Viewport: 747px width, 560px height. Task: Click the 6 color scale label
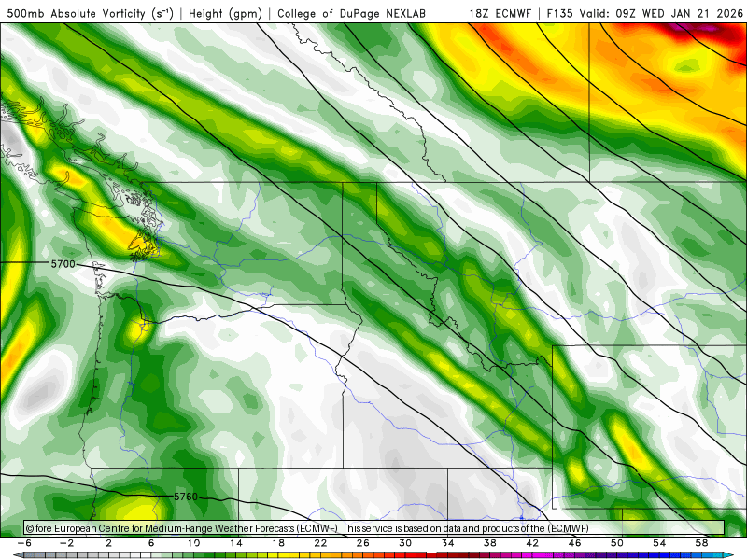point(151,543)
